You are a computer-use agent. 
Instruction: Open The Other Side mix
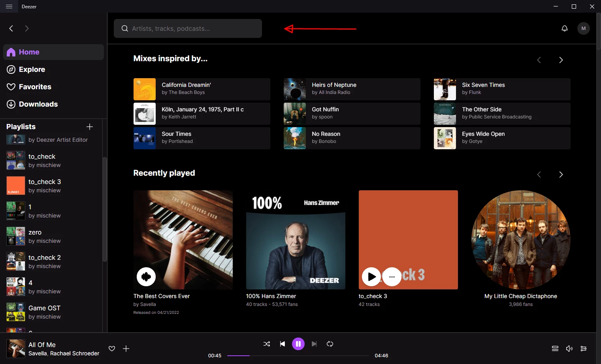click(502, 114)
